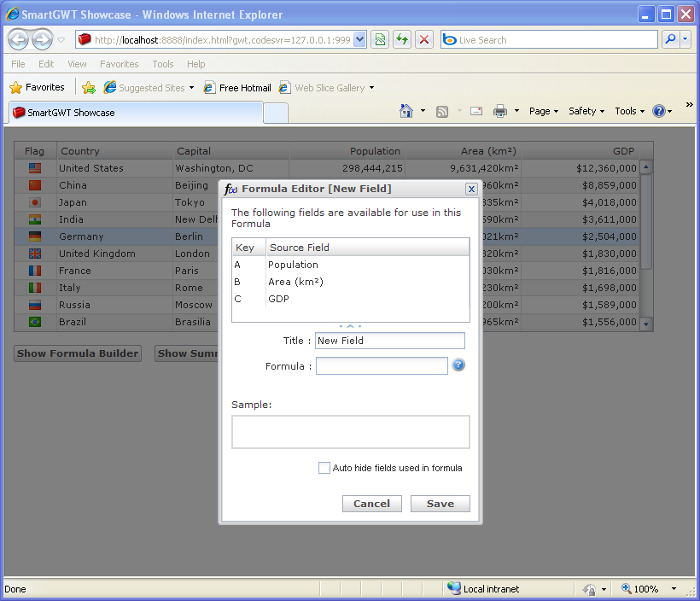The height and width of the screenshot is (601, 700).
Task: Click the Title input field
Action: [390, 341]
